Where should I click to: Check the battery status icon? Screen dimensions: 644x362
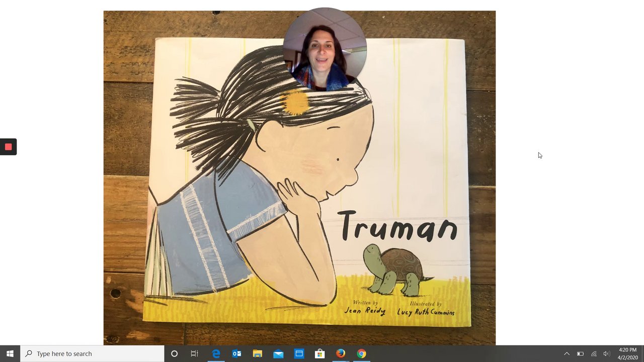click(x=580, y=353)
